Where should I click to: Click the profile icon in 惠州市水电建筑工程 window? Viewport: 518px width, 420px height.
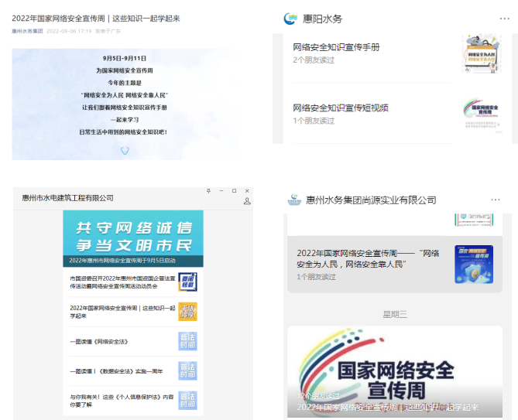[247, 201]
